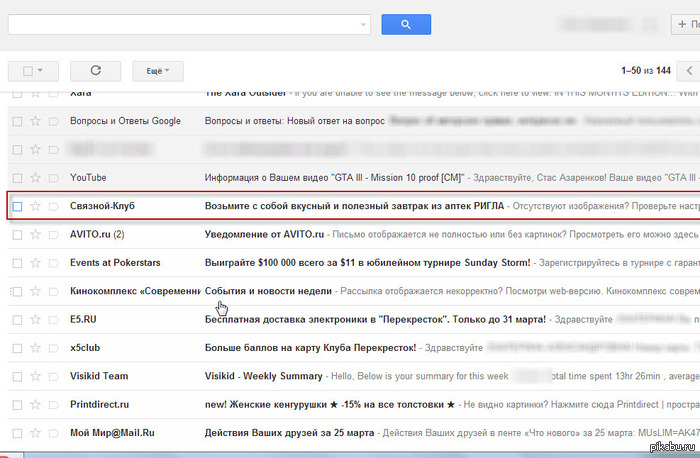Viewport: 700px width, 458px height.
Task: Star the AVITO.ru email
Action: 36,234
